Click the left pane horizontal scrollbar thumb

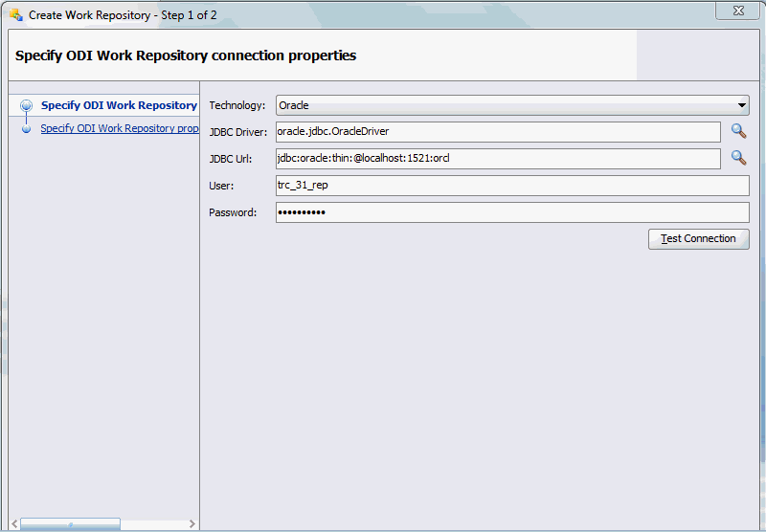(x=70, y=524)
